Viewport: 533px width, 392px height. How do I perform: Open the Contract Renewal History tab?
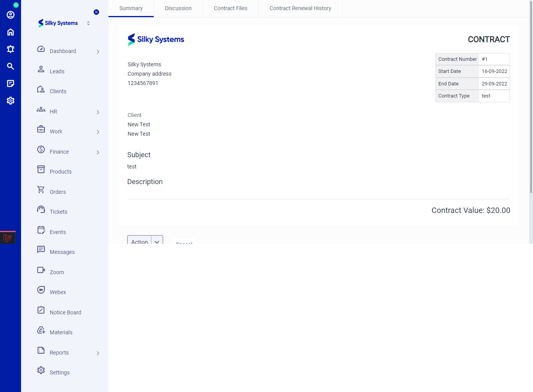300,8
